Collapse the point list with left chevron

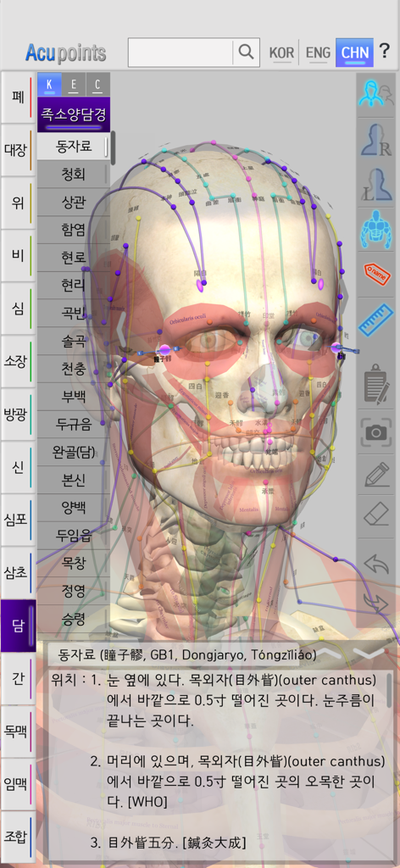click(122, 329)
